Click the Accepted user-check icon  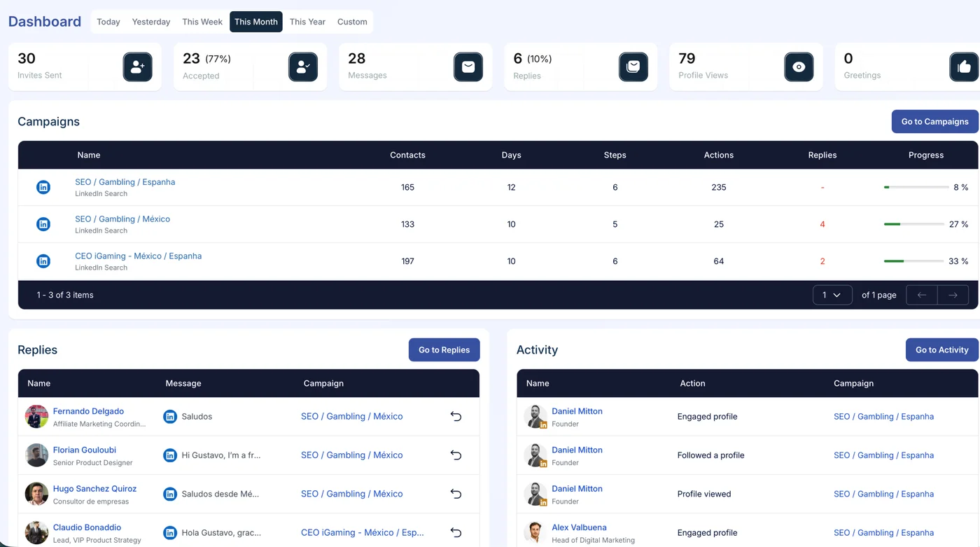coord(303,67)
